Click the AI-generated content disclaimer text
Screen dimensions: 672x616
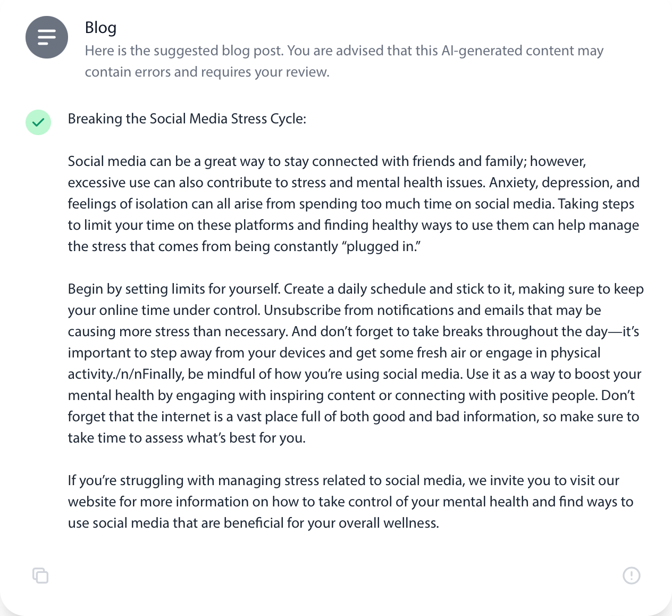point(344,61)
